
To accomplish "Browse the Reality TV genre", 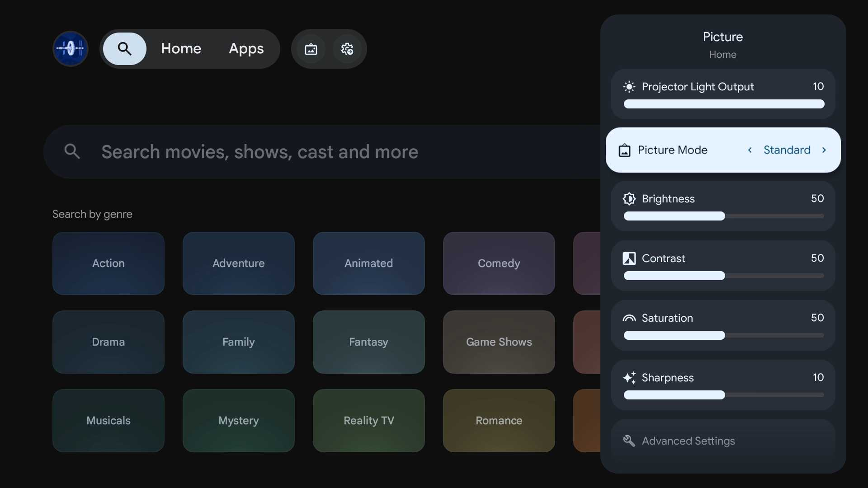I will [369, 421].
